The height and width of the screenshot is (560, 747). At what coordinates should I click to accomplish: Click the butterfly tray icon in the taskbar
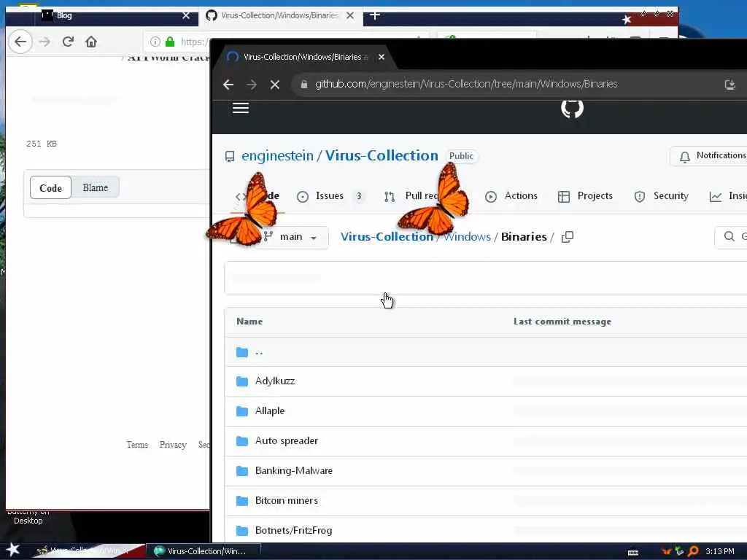tap(667, 551)
